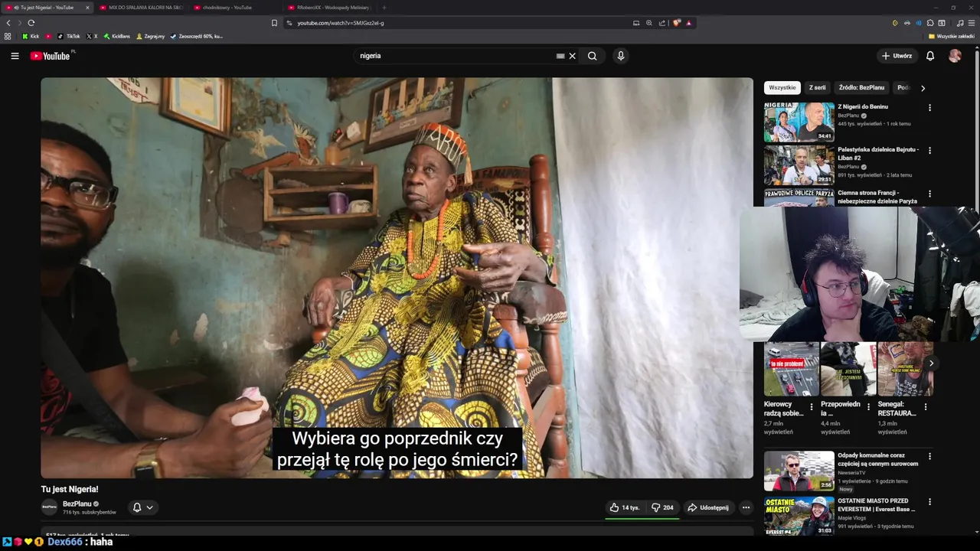980x551 pixels.
Task: Click the 'Utwórz' create button
Action: coord(897,56)
